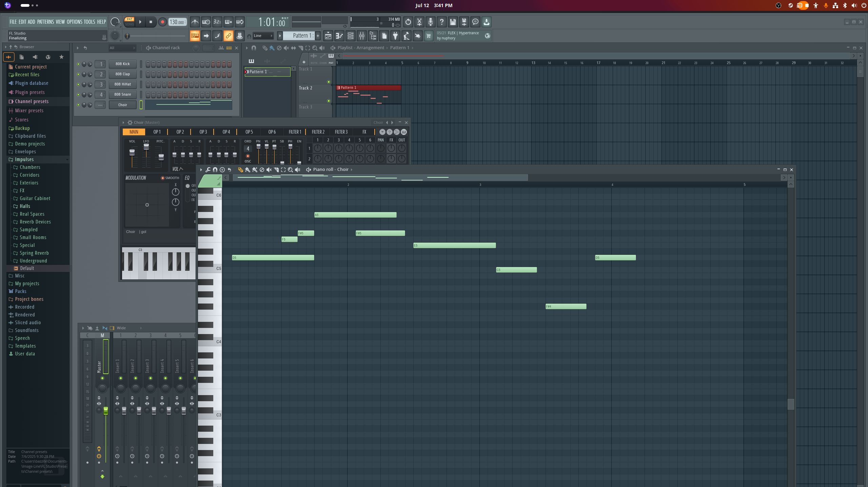
Task: Open the Piano roll view icon
Action: (339, 36)
